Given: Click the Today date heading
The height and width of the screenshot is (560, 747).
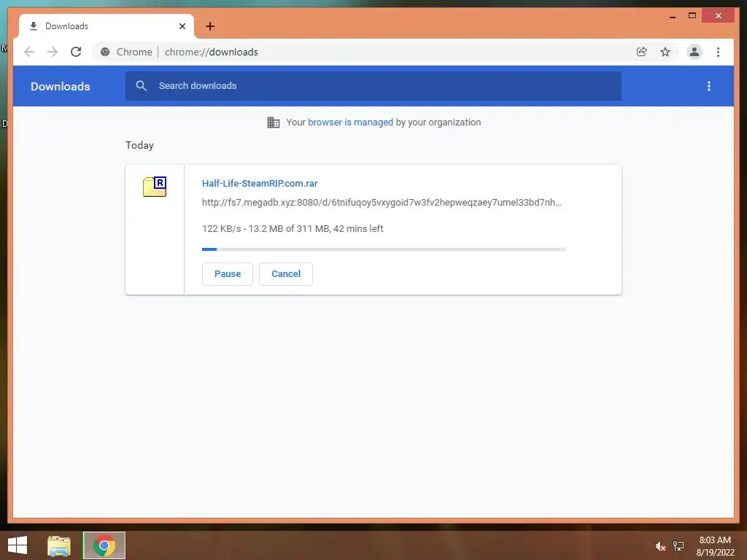Looking at the screenshot, I should pos(139,145).
